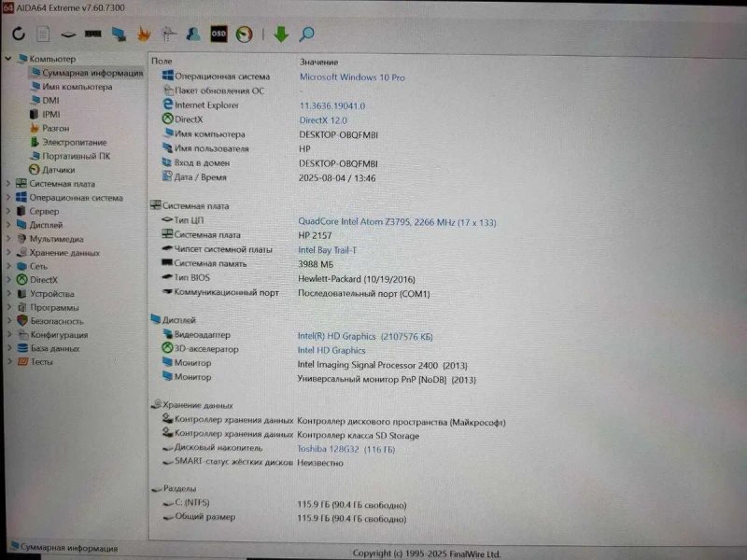Select the Универсальный монитор PnP value
The width and height of the screenshot is (747, 560).
(x=387, y=380)
